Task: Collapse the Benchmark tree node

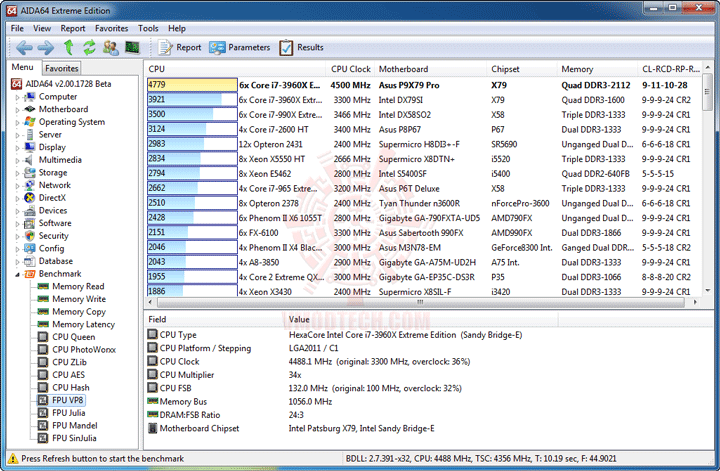Action: pos(17,275)
